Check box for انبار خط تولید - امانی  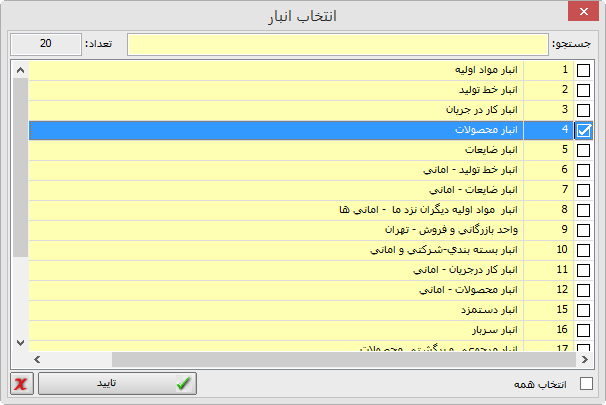click(583, 170)
